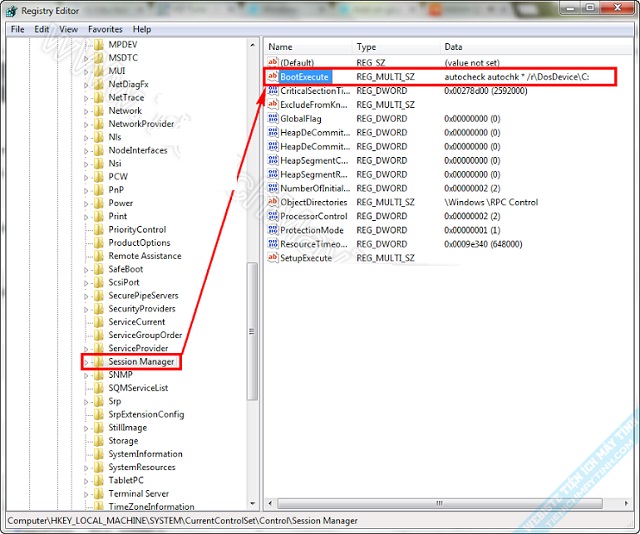This screenshot has height=534, width=640.
Task: Select the ProductOptions key
Action: (x=139, y=243)
